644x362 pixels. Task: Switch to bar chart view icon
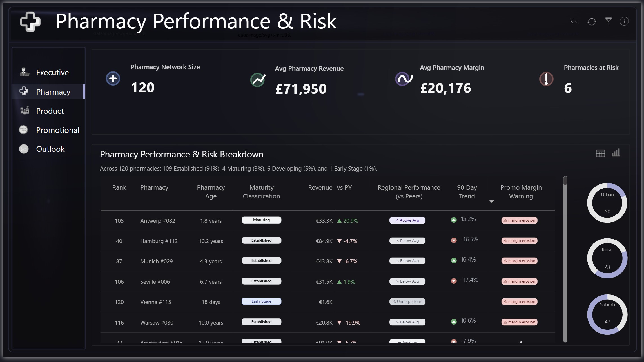click(x=616, y=153)
